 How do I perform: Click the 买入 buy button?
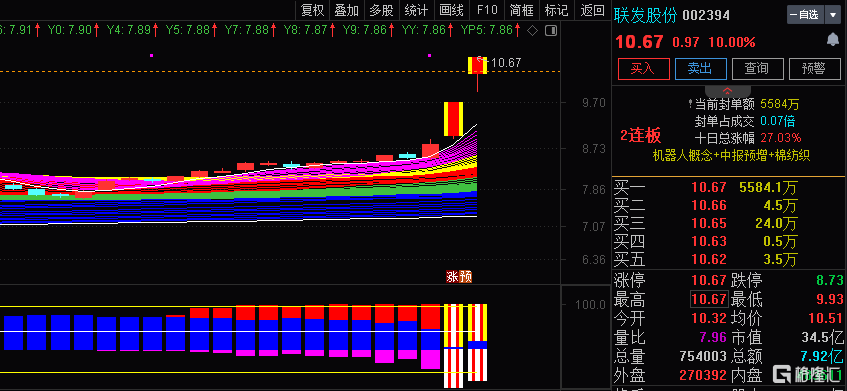(x=643, y=69)
